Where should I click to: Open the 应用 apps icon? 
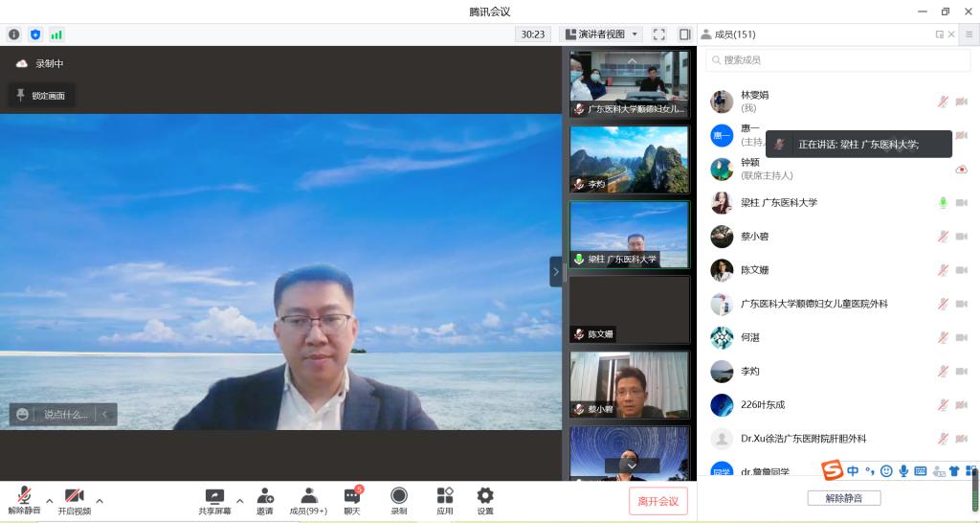point(445,496)
